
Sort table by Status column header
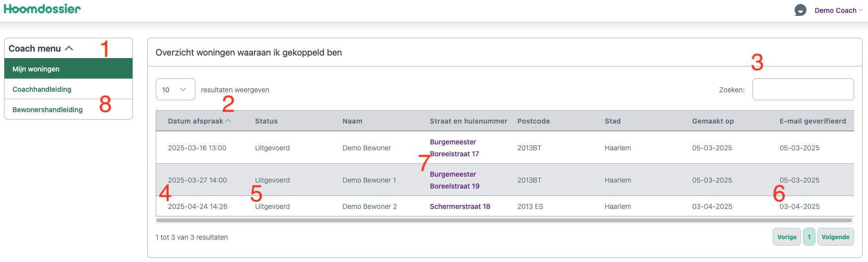[266, 121]
